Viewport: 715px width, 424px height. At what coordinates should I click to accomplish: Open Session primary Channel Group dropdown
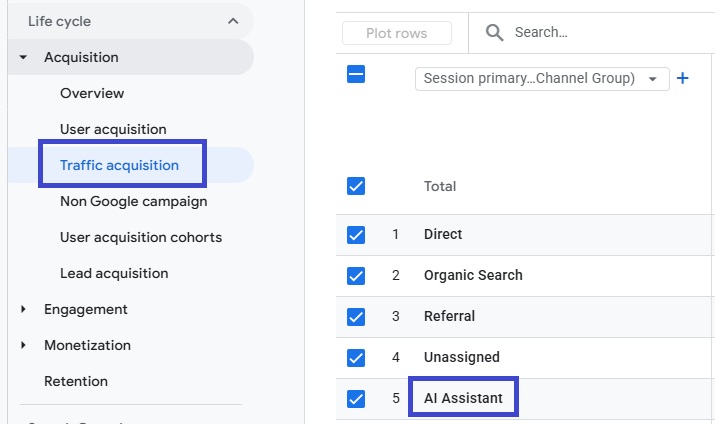point(542,78)
